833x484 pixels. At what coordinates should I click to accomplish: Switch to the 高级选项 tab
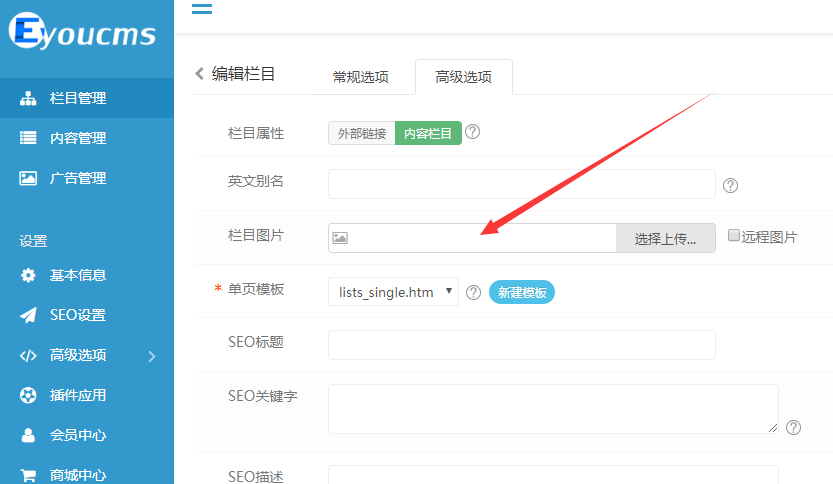[463, 77]
